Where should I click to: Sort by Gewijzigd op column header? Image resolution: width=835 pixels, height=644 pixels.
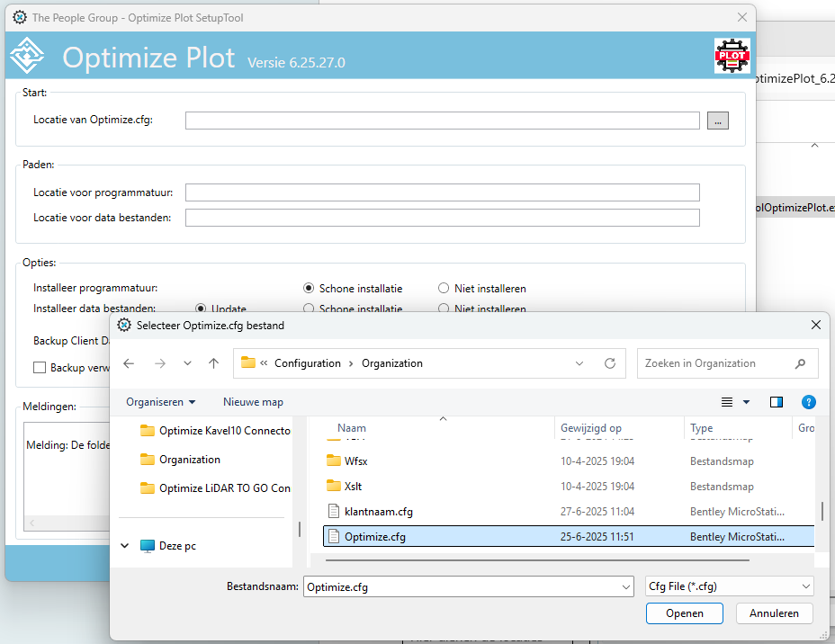point(590,428)
